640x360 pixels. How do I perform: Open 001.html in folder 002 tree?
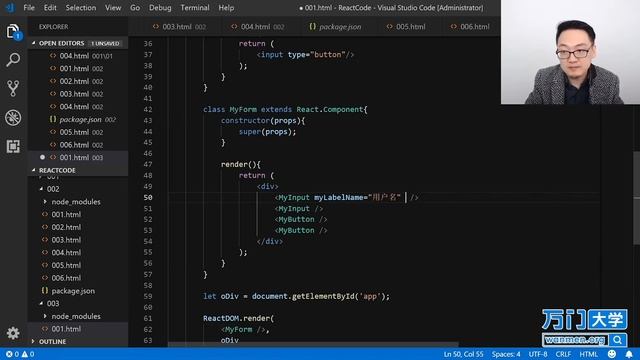pos(78,214)
